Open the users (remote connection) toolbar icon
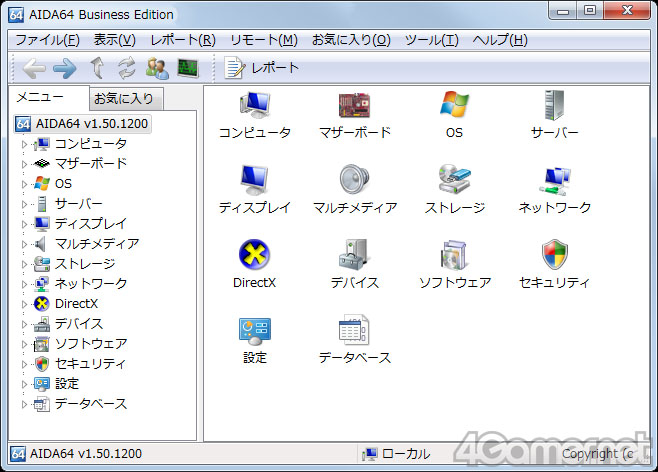 pos(157,68)
